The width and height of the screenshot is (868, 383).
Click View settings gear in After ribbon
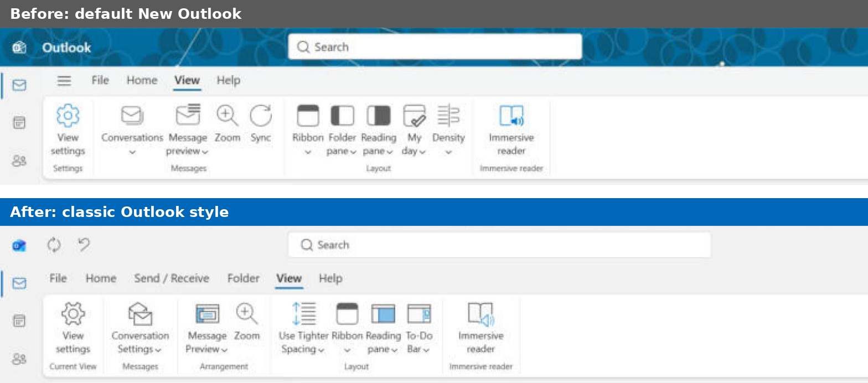73,314
